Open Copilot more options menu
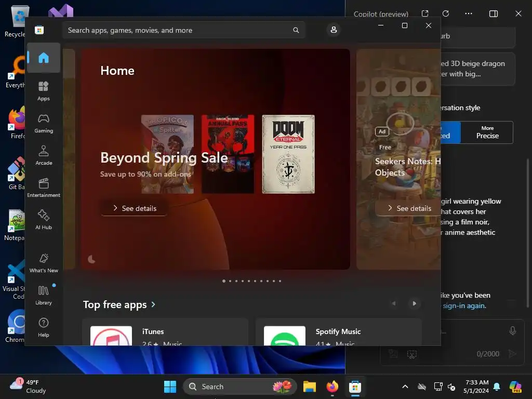 469,14
